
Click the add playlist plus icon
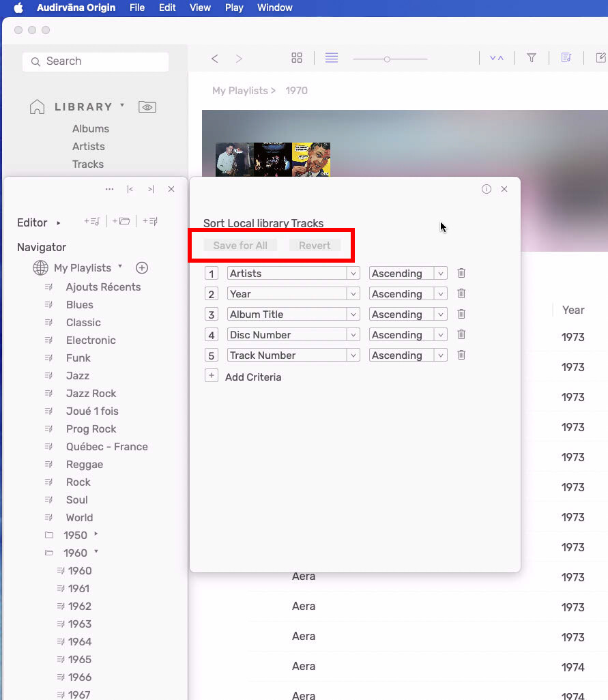tap(142, 268)
